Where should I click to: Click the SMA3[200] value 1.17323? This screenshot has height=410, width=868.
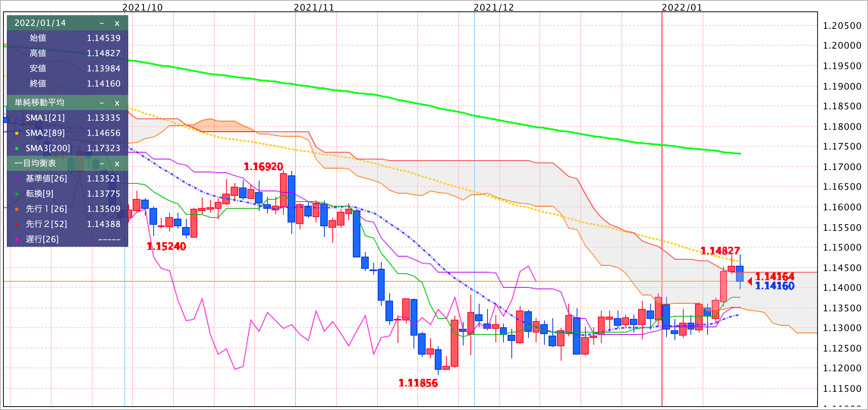tap(104, 148)
